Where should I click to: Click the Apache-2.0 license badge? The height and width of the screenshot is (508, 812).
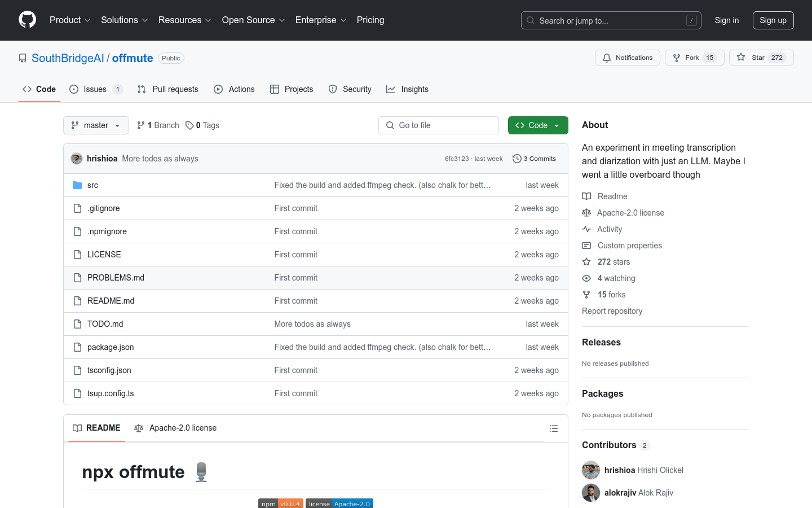pyautogui.click(x=339, y=503)
